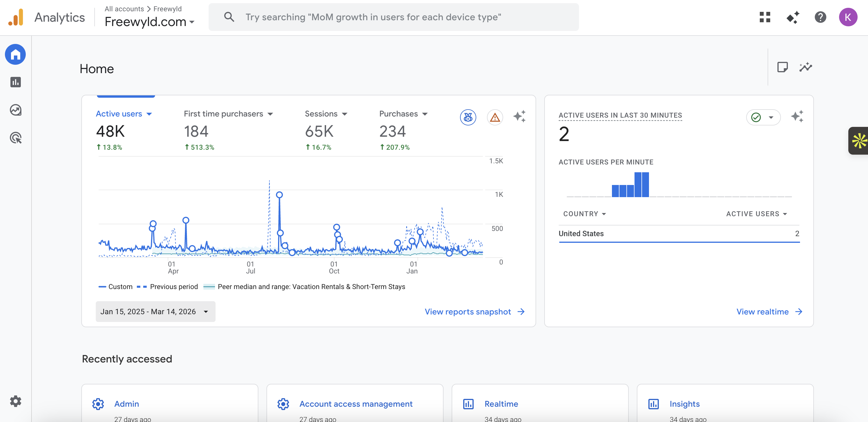Click the 48K active users value
This screenshot has height=422, width=868.
pos(110,131)
